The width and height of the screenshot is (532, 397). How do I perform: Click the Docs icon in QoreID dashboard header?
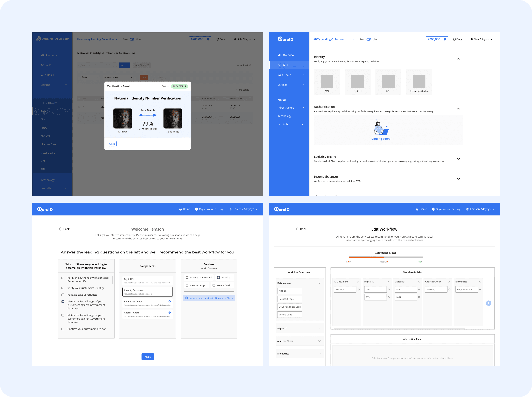[454, 39]
